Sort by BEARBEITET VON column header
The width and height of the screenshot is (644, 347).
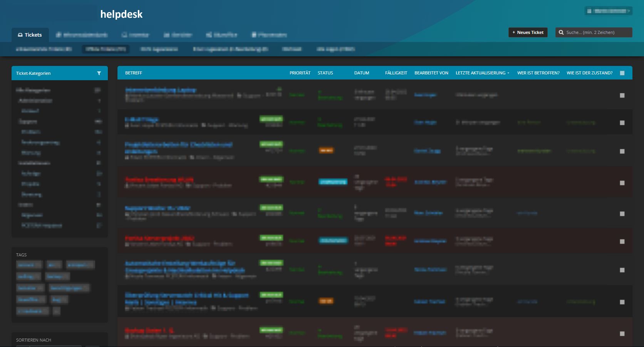pos(431,73)
